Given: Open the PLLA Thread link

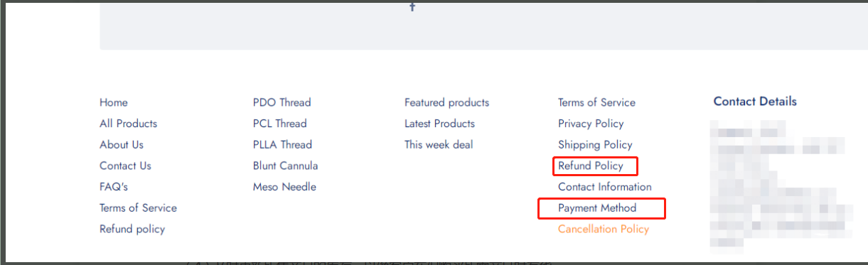Looking at the screenshot, I should pos(282,145).
